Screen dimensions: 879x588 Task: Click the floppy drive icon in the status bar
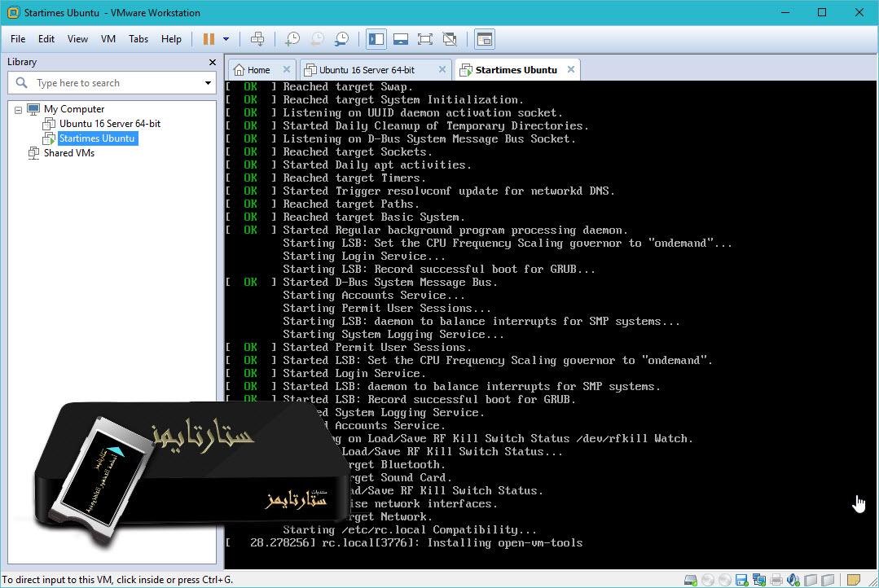740,580
